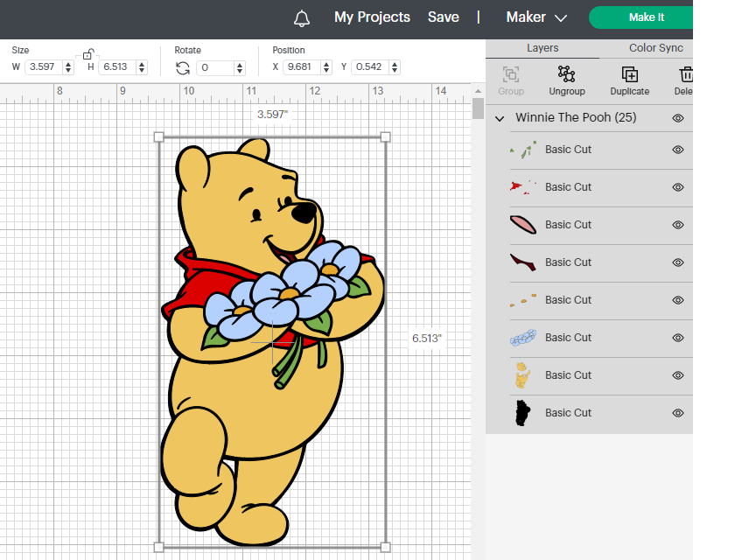Select the orange flower centers layer thumbnail
Screen dimensions: 756x560
pyautogui.click(x=523, y=300)
